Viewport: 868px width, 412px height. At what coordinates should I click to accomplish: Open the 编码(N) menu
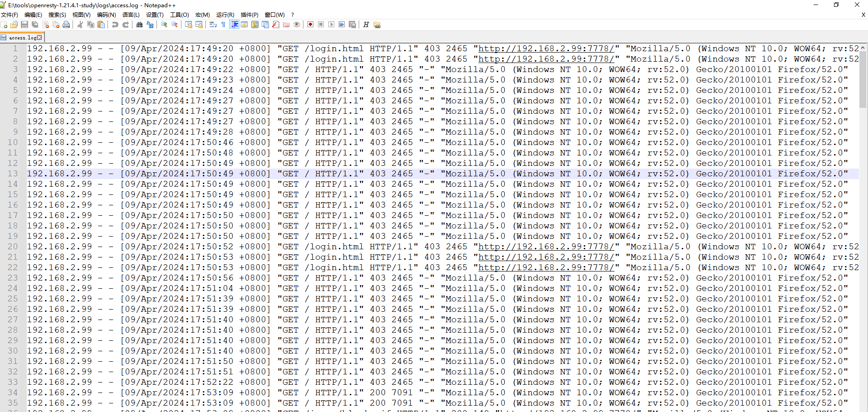pos(107,15)
